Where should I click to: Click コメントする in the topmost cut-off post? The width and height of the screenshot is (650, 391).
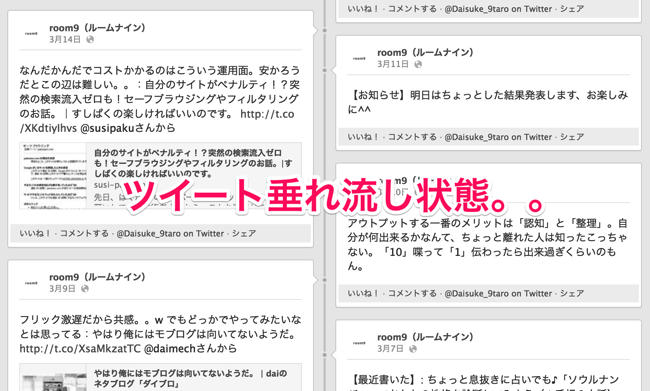pyautogui.click(x=412, y=9)
